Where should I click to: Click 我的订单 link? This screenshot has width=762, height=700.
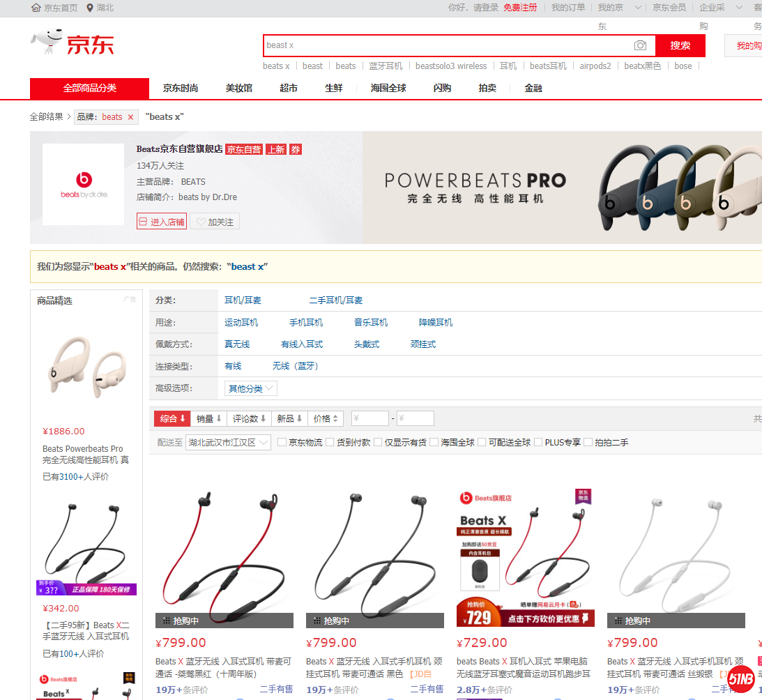tap(568, 7)
